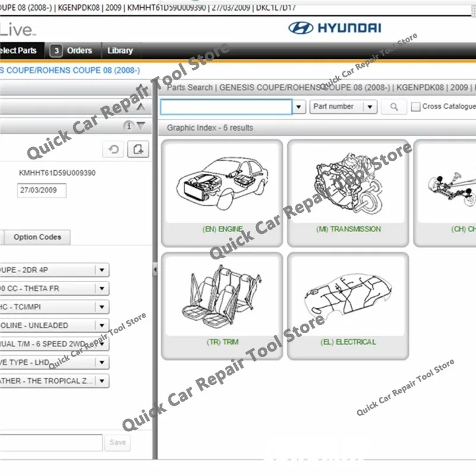The width and height of the screenshot is (476, 476).
Task: Click the new document icon button
Action: point(138,149)
